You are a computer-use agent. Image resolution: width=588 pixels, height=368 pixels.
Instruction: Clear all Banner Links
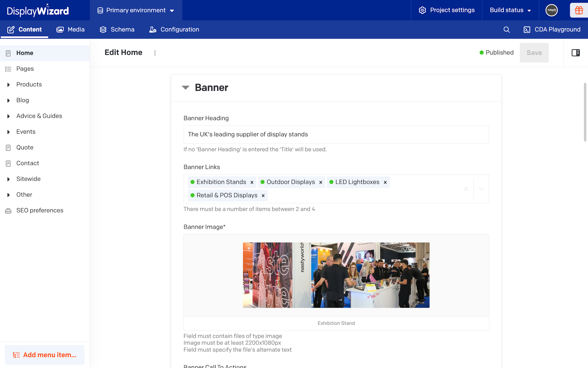[x=466, y=189]
